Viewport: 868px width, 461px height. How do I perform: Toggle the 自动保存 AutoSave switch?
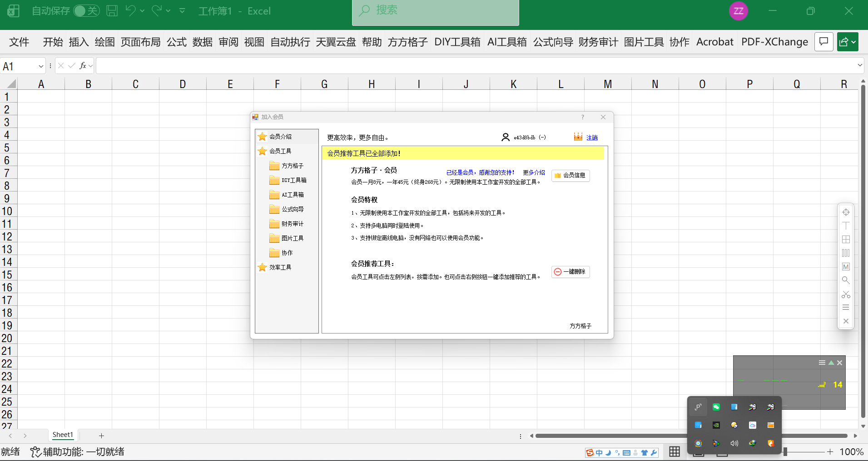(86, 11)
